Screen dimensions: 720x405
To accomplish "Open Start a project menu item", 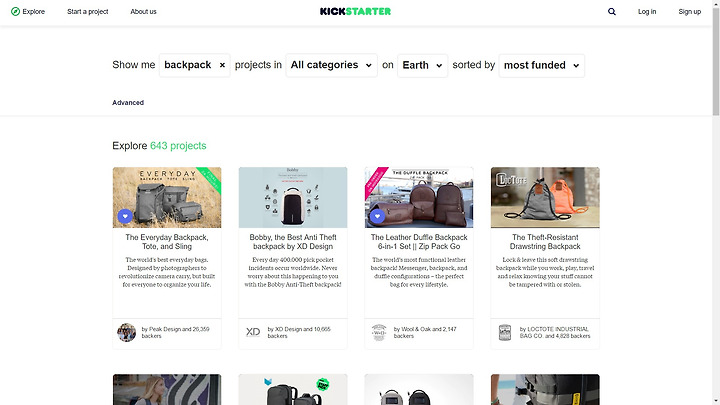I will point(88,11).
